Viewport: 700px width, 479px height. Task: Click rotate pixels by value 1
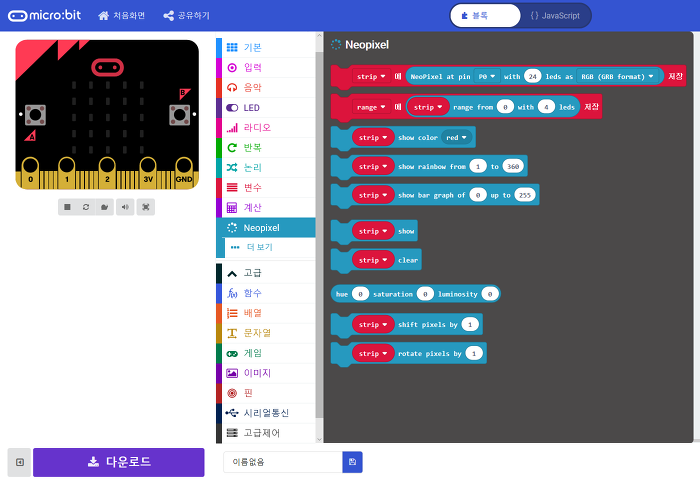[474, 353]
